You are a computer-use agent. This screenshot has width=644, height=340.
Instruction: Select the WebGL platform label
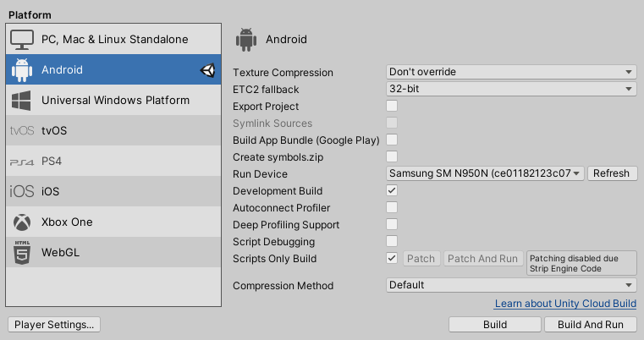tap(60, 252)
